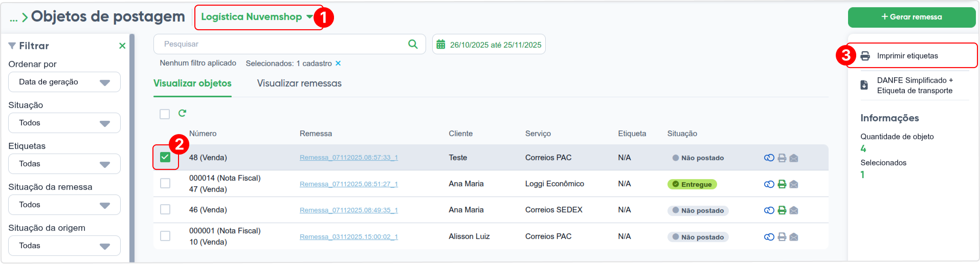
Task: Uncheck the checkbox for 48 (Venda)
Action: pos(165,157)
